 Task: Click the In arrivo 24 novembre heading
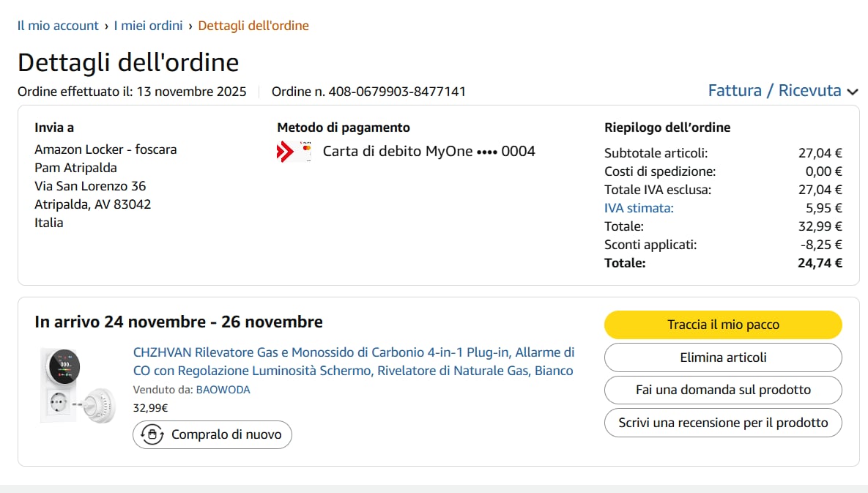179,322
